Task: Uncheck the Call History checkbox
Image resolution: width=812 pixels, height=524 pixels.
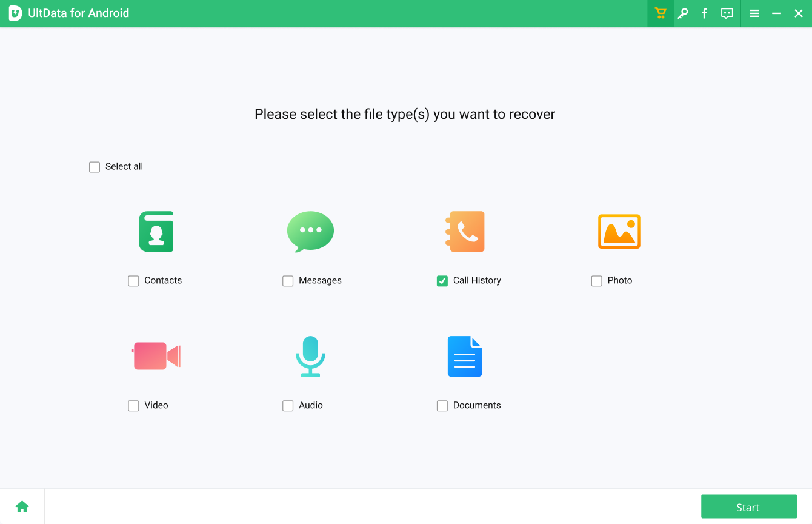Action: tap(442, 281)
